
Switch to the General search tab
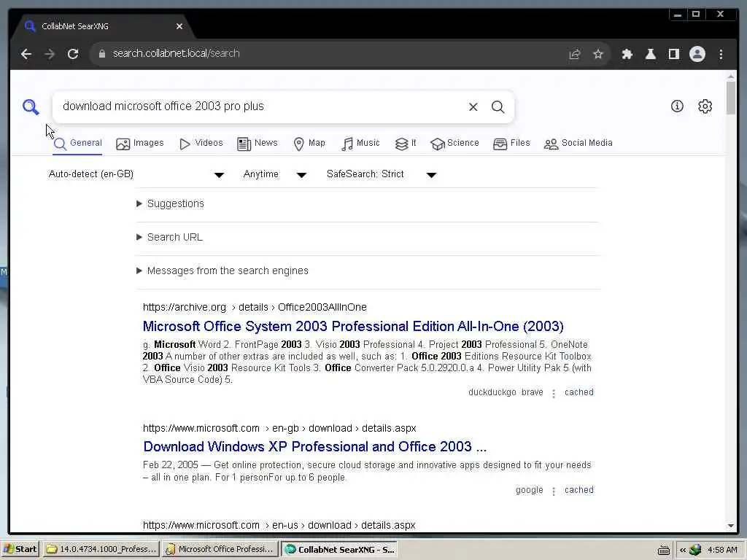[77, 144]
